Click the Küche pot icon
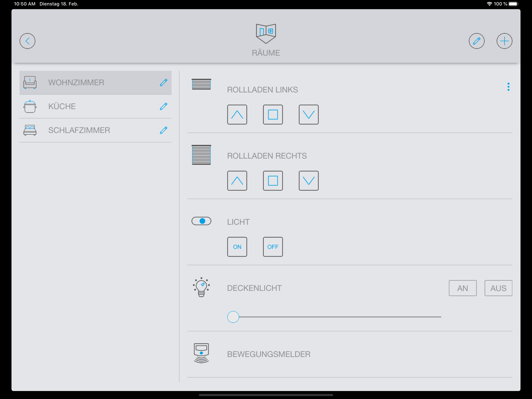 [30, 106]
